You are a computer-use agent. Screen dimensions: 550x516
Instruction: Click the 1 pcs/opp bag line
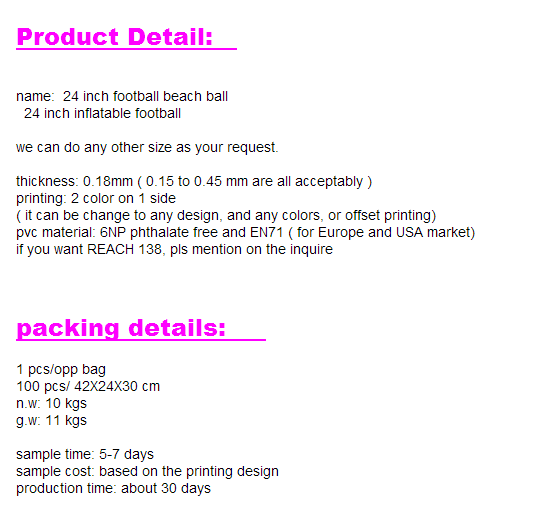pyautogui.click(x=61, y=369)
